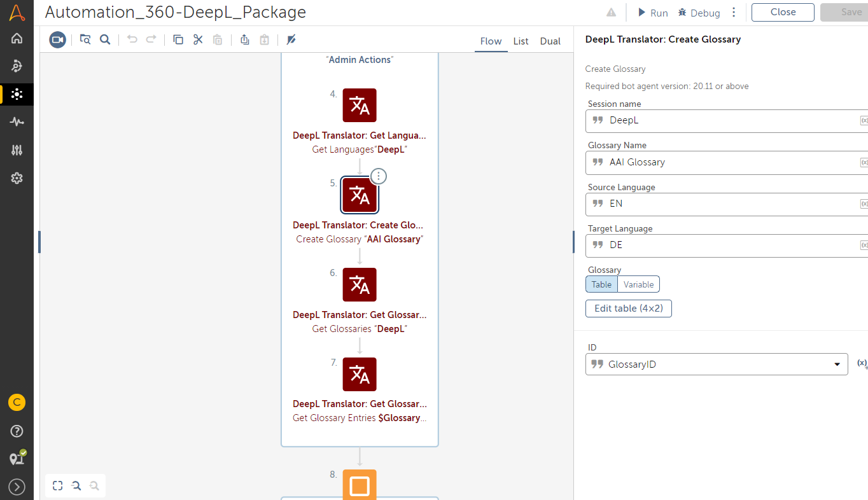
Task: Open Administration gear in the sidebar
Action: pyautogui.click(x=17, y=178)
